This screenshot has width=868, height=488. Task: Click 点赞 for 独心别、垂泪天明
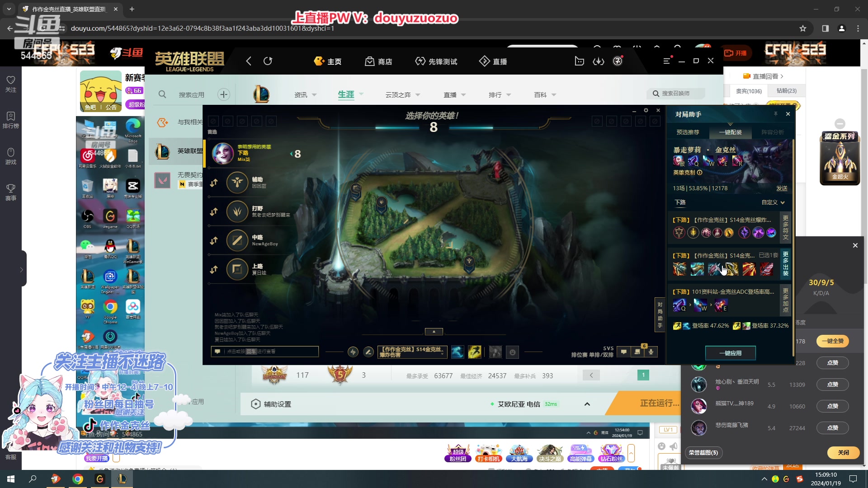point(833,385)
